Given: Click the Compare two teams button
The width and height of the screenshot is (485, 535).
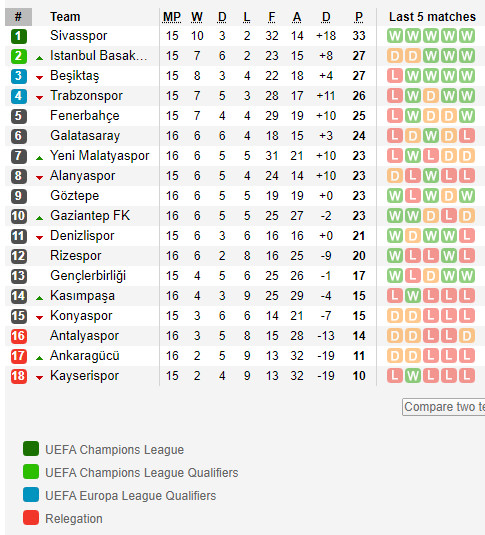Looking at the screenshot, I should [x=444, y=407].
